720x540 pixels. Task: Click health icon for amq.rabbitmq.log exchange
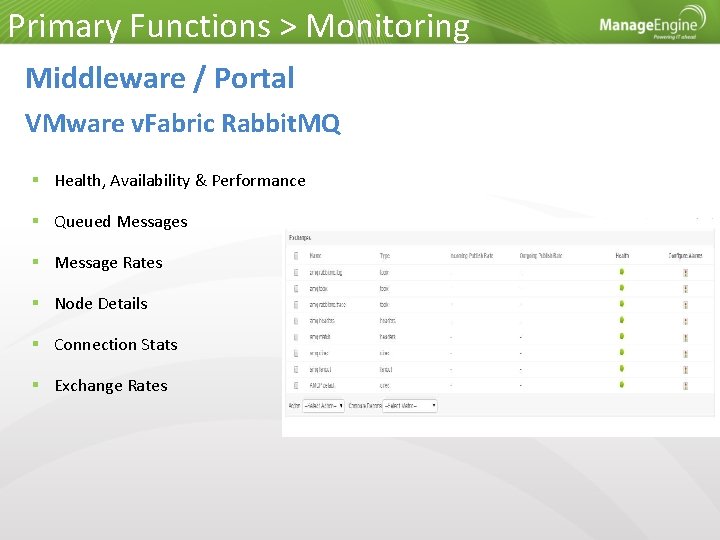pyautogui.click(x=622, y=272)
